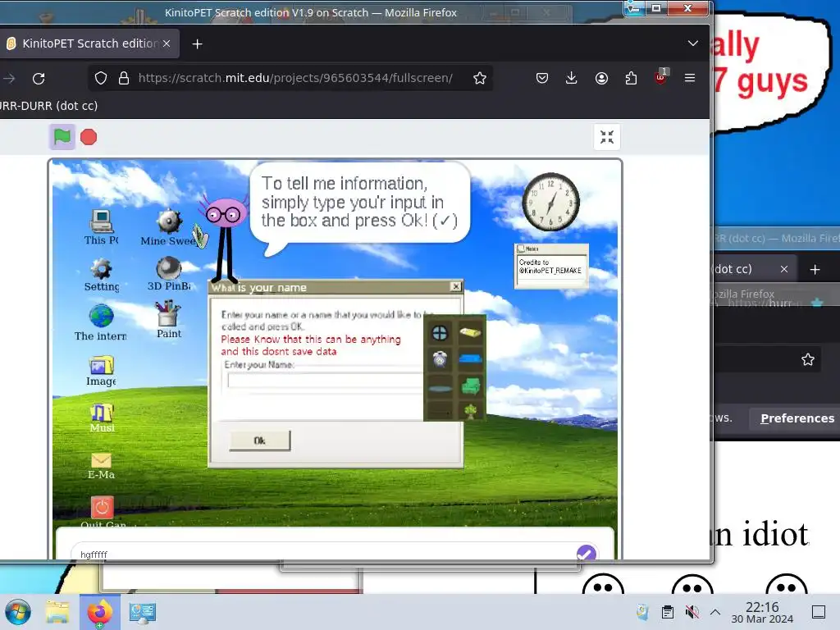The width and height of the screenshot is (840, 630).
Task: Stop the project with the red stop button
Action: coord(89,137)
